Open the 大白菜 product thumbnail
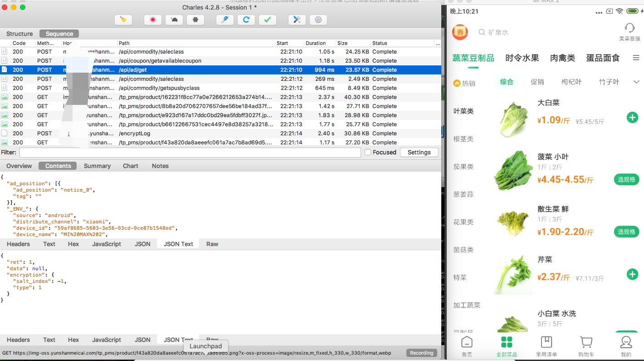644x361 pixels. tap(513, 119)
